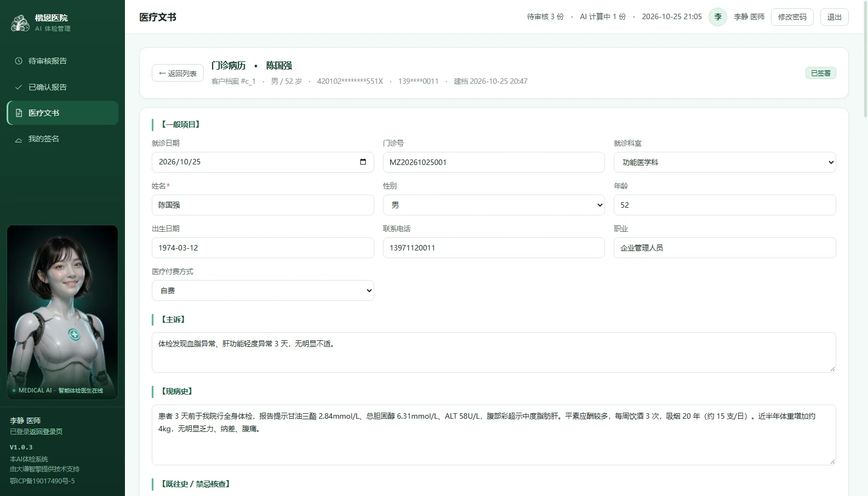The width and height of the screenshot is (868, 496).
Task: Click the AI 计算中 1 份 status text
Action: [x=603, y=17]
